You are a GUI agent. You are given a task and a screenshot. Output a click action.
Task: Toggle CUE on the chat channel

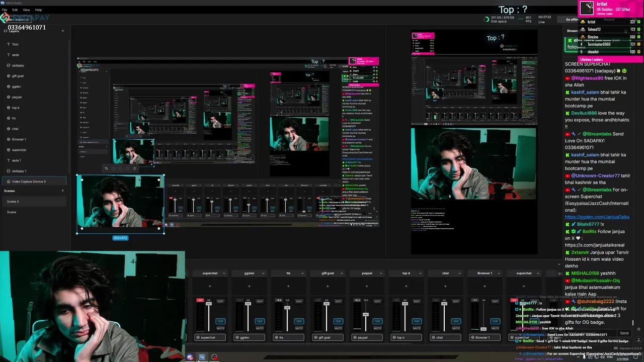pos(456,321)
